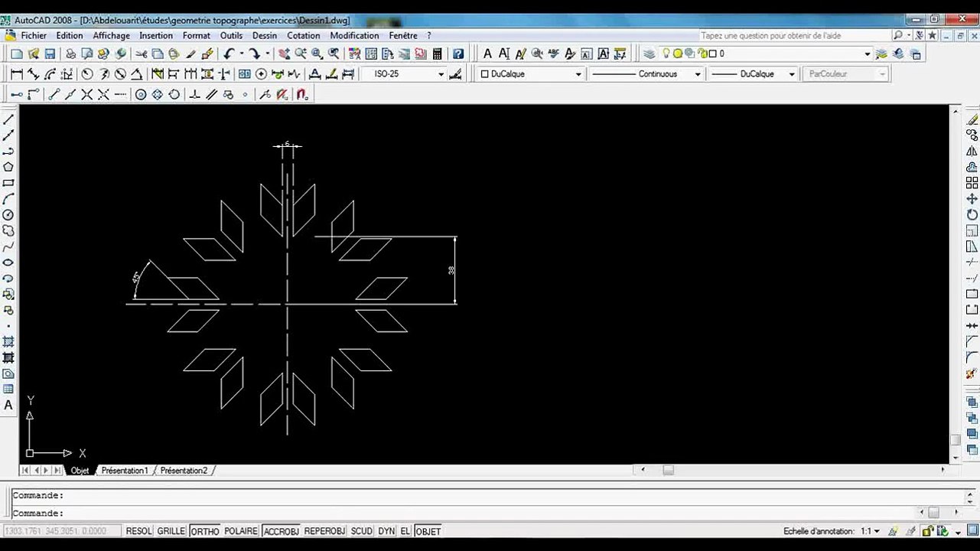Select the Aligned dimension tool
Viewport: 980px width, 551px height.
point(33,74)
